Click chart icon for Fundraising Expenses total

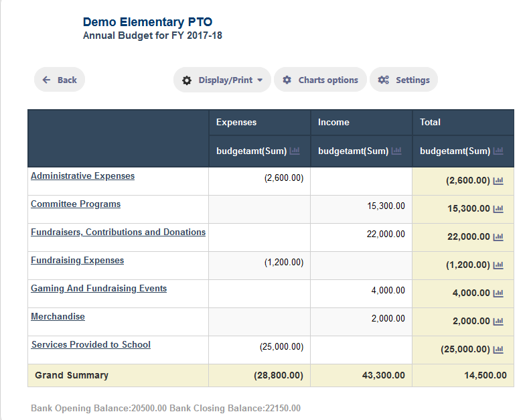(x=498, y=265)
